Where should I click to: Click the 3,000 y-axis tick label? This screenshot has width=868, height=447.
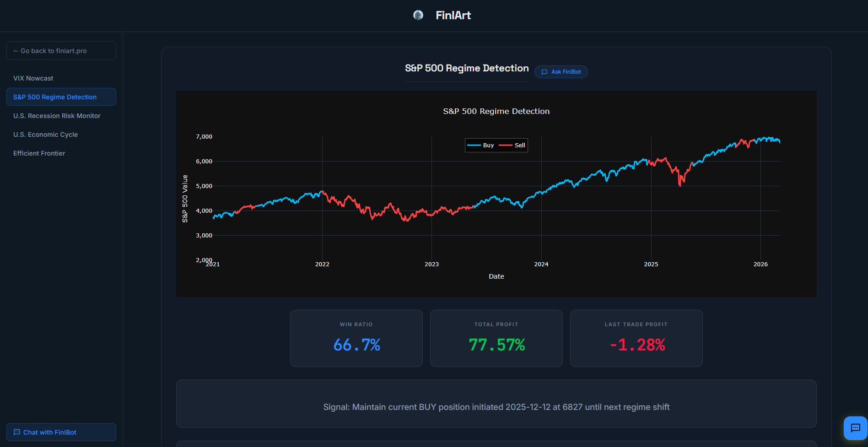pyautogui.click(x=204, y=236)
